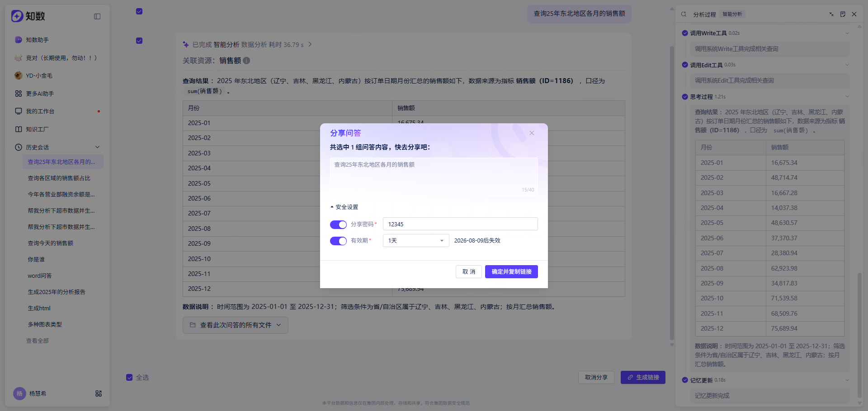Open 我的工作台 in the sidebar
This screenshot has height=411, width=868.
coord(40,111)
